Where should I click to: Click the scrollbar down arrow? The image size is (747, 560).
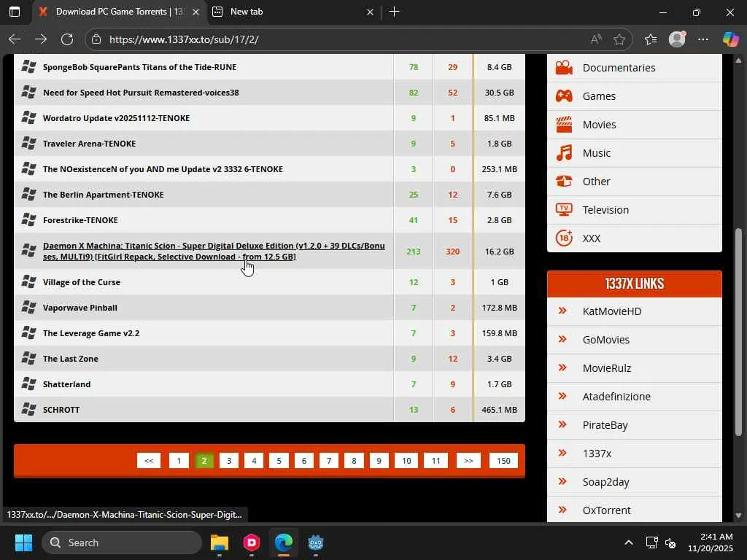coord(738,516)
